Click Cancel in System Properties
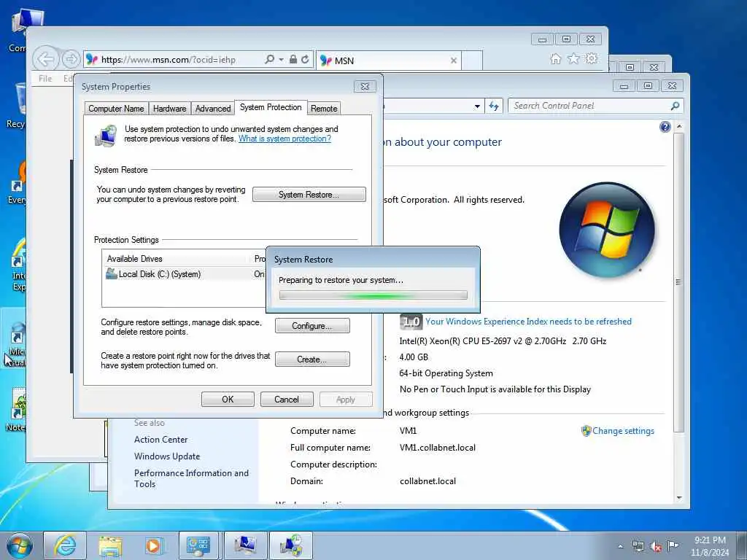747x560 pixels. click(286, 399)
